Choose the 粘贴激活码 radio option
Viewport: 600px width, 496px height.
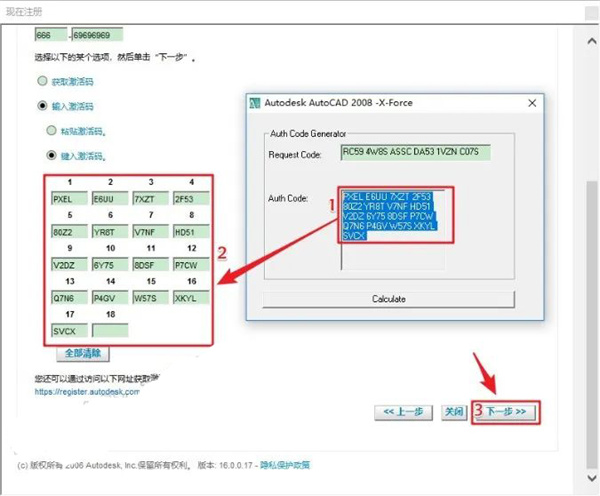(51, 131)
